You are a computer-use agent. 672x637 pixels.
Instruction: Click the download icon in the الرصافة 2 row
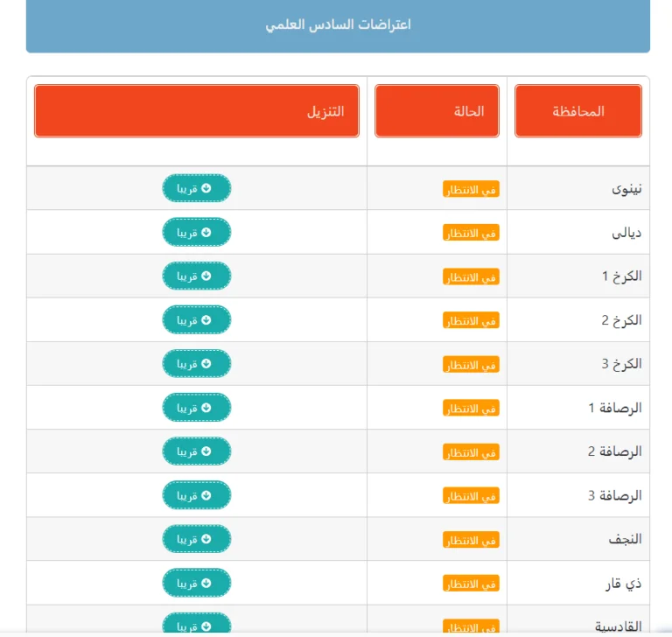pos(206,451)
